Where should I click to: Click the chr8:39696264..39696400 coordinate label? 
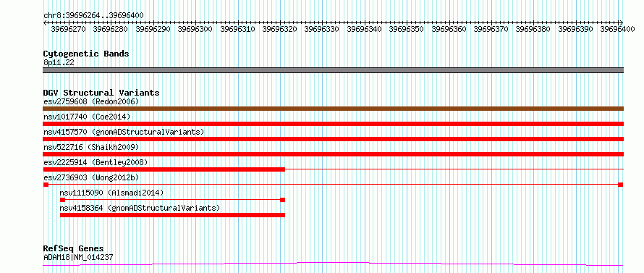point(93,16)
